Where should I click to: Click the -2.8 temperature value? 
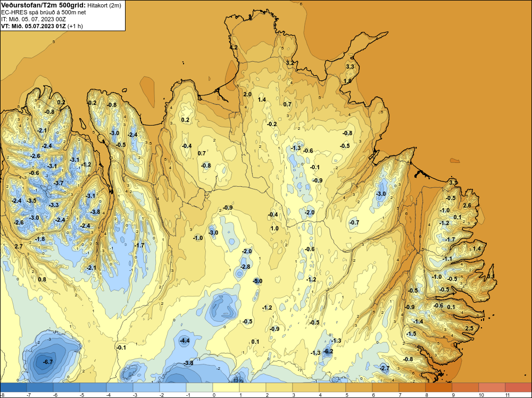[245, 267]
